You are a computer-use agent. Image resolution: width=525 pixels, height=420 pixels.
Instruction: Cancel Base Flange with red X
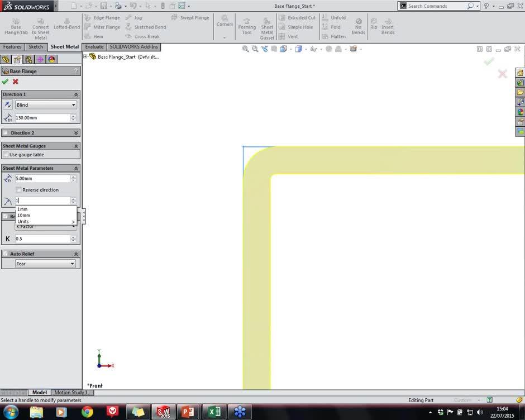point(15,82)
